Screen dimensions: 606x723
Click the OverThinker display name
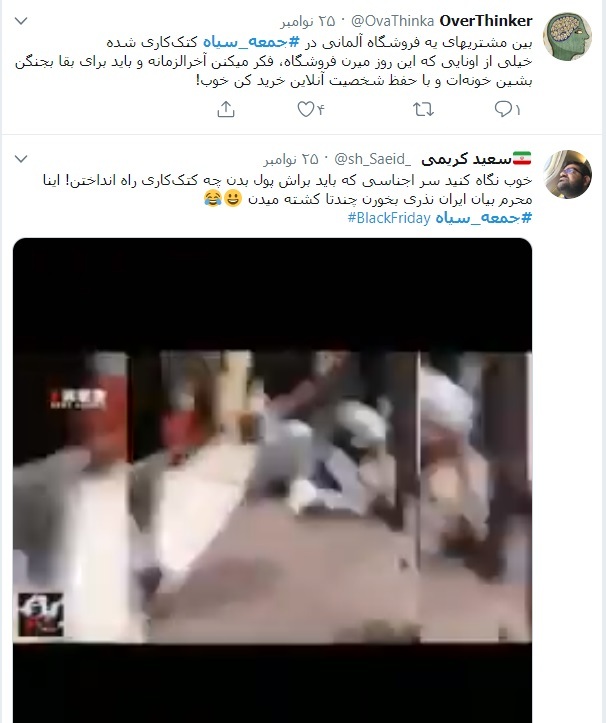coord(486,21)
